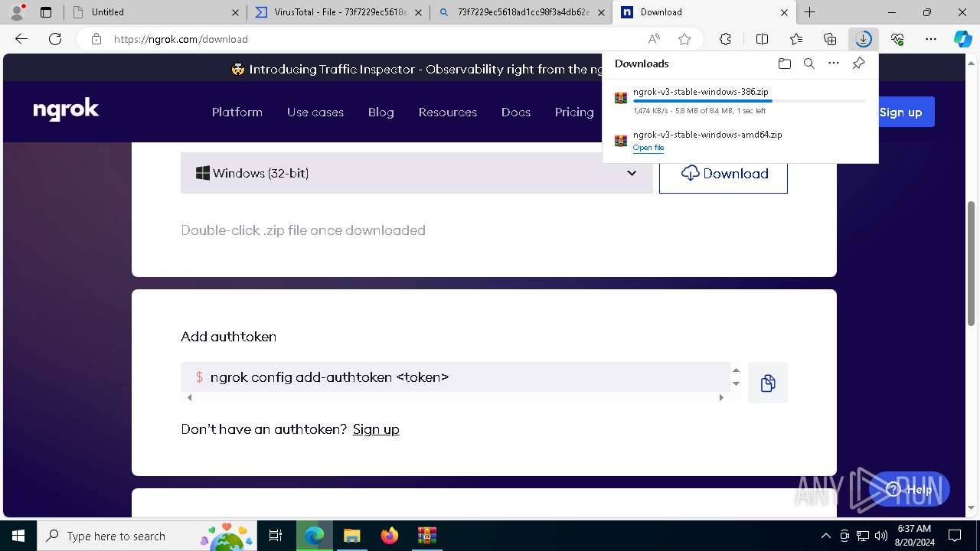This screenshot has height=551, width=980.
Task: Copy the authtoken command to clipboard
Action: pyautogui.click(x=768, y=383)
